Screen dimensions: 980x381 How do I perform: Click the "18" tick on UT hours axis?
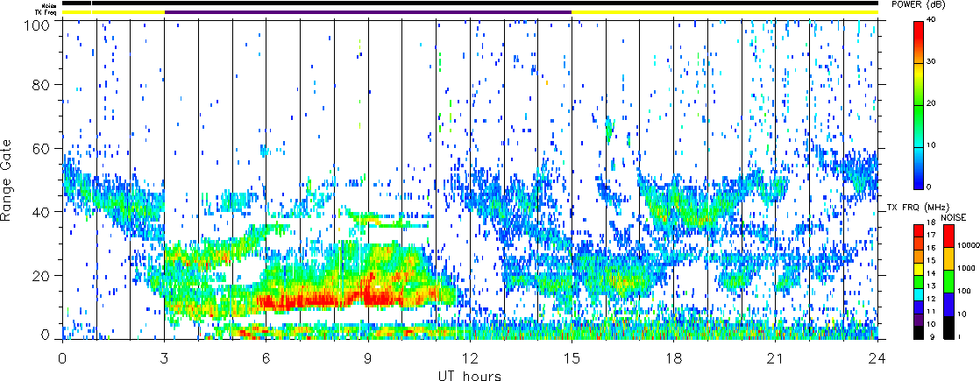point(673,358)
